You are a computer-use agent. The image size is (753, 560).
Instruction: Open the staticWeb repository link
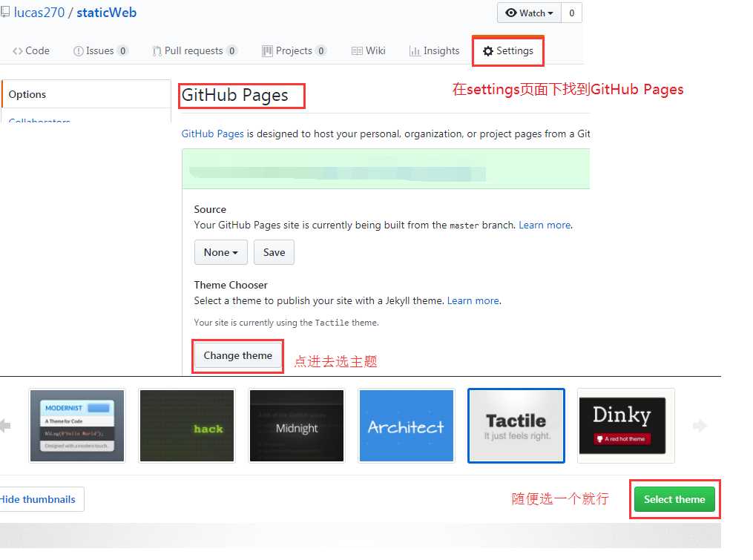coord(107,13)
